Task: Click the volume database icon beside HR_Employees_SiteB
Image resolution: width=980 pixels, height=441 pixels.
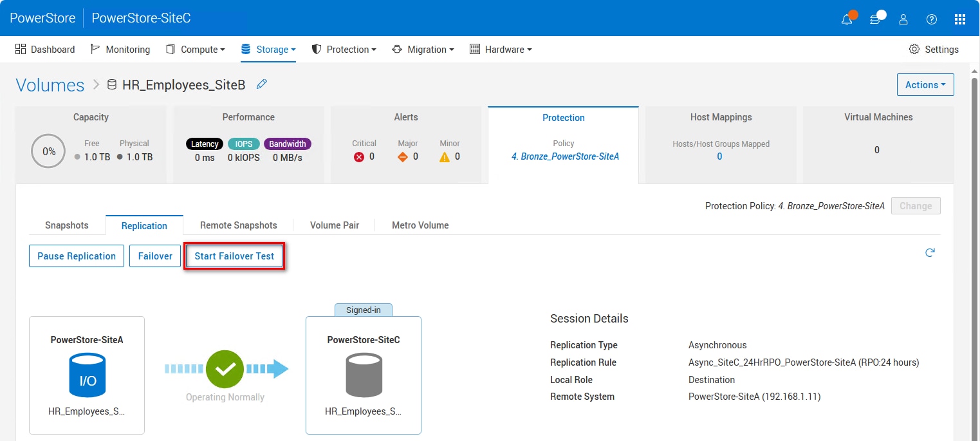Action: [x=112, y=84]
